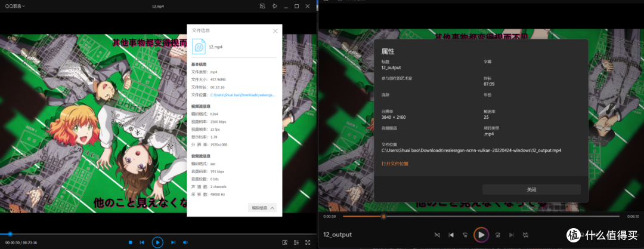Select the 457.96MB file size value
Image resolution: width=644 pixels, height=249 pixels.
pos(218,79)
